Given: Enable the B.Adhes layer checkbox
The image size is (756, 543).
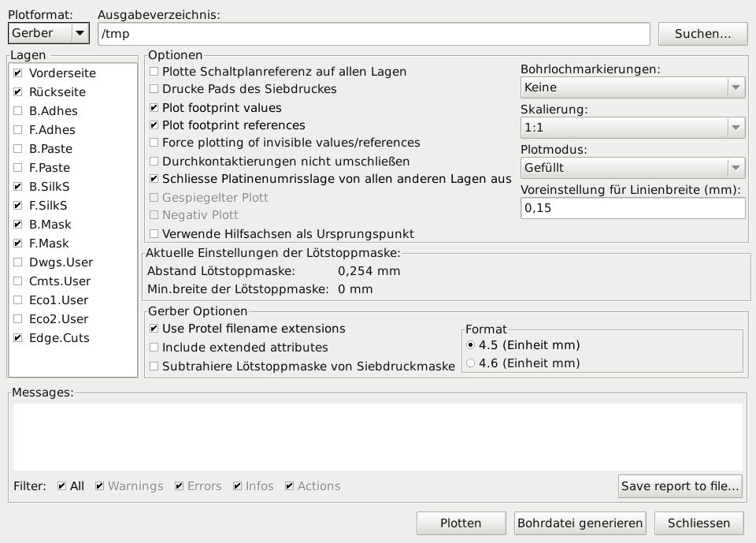Looking at the screenshot, I should pyautogui.click(x=18, y=111).
